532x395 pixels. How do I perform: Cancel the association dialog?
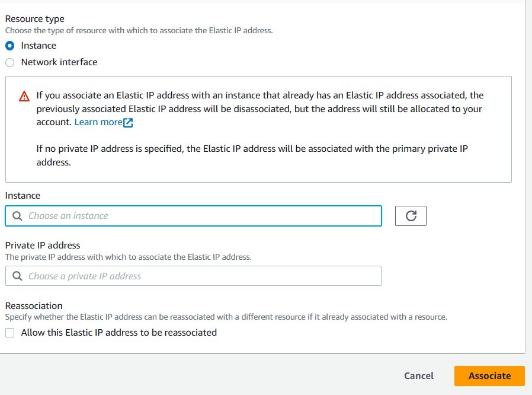tap(419, 375)
